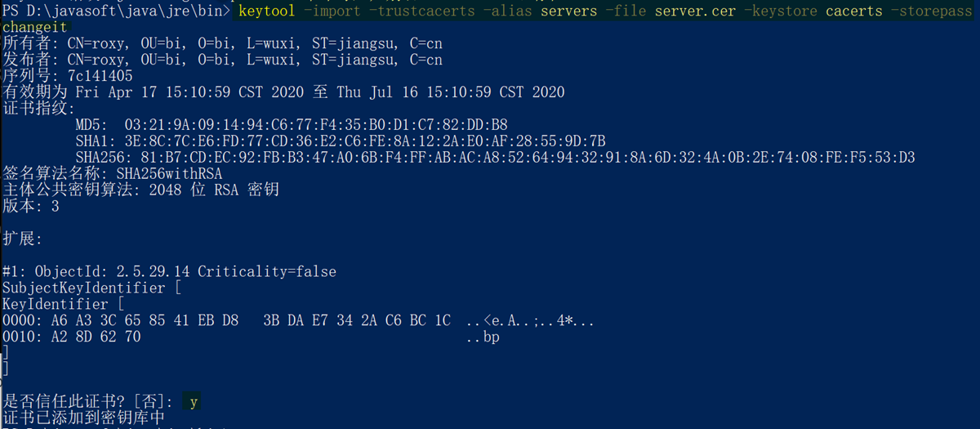The width and height of the screenshot is (980, 429).
Task: Click the cacerts keystore name
Action: (x=853, y=11)
